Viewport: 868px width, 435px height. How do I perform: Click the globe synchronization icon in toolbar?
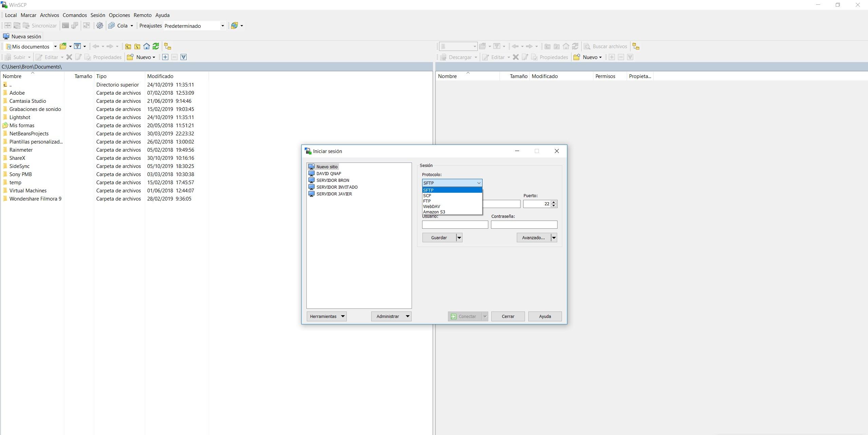coord(234,26)
